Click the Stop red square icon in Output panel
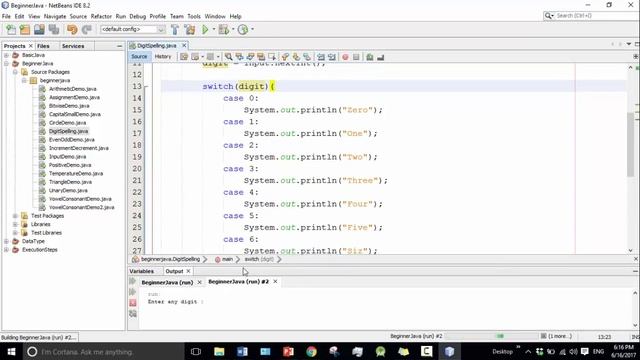Screen dimensions: 640x360 tap(133, 303)
